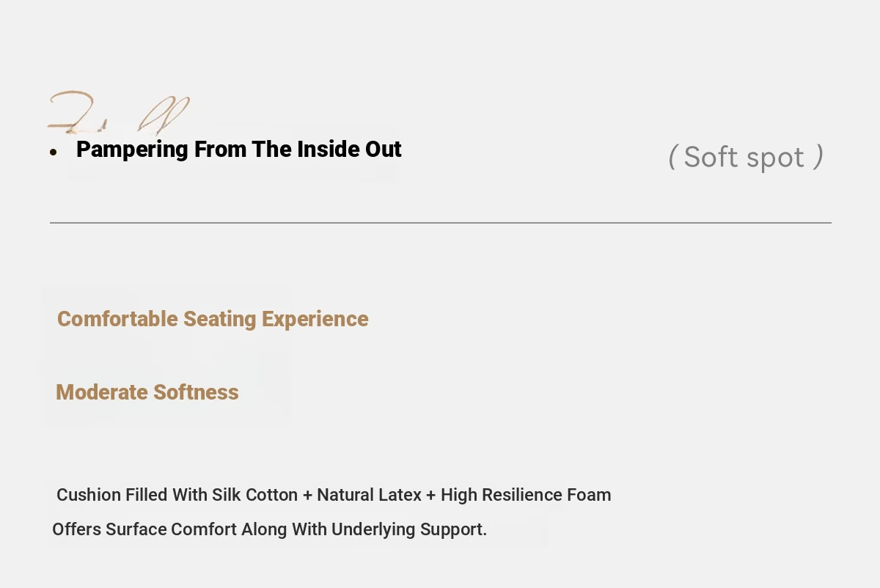880x588 pixels.
Task: Click the word Experience in the gold subtitle
Action: (x=315, y=319)
